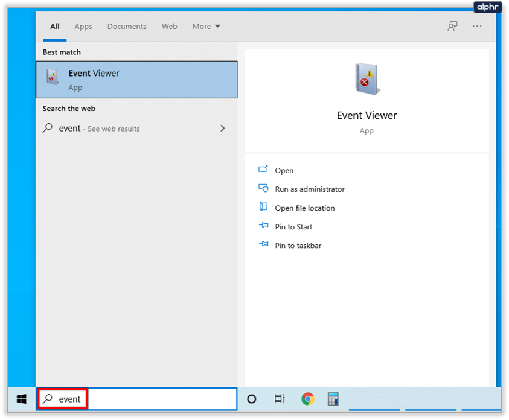Switch to the Apps tab

(x=83, y=27)
